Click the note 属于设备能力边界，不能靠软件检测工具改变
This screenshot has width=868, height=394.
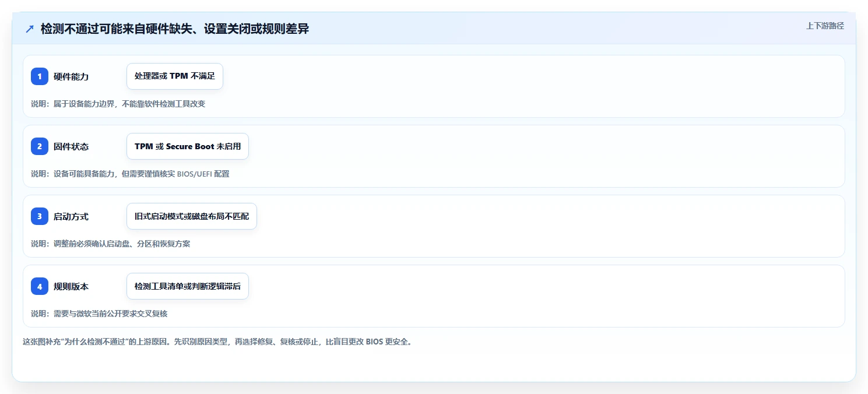[118, 104]
